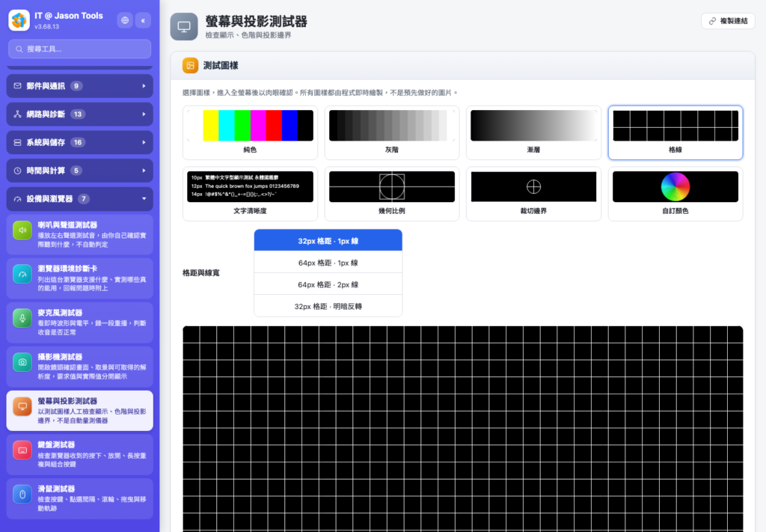The width and height of the screenshot is (766, 532).
Task: Expand the 系統與儲存 category arrow
Action: pyautogui.click(x=144, y=143)
